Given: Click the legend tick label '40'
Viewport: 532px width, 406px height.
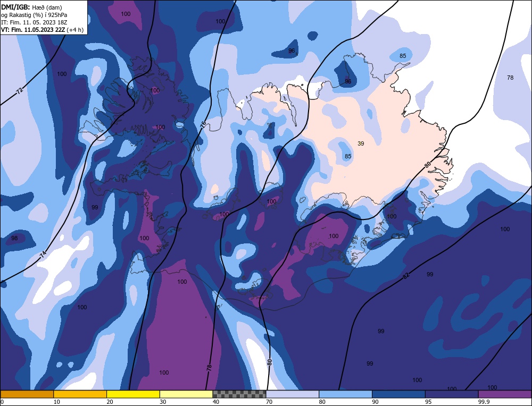Looking at the screenshot, I should [x=216, y=402].
